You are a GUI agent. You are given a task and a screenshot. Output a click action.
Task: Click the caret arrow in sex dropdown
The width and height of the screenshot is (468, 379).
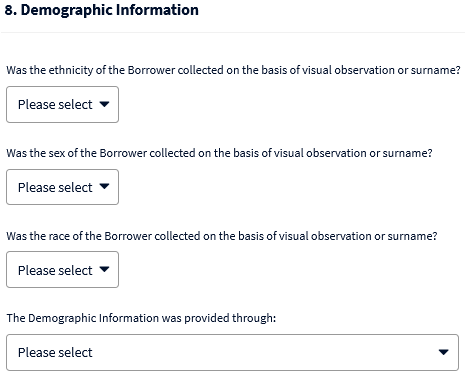coord(104,186)
